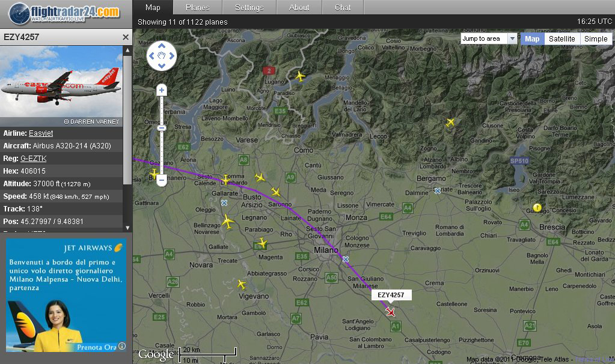
Task: Open the About tab
Action: [299, 7]
